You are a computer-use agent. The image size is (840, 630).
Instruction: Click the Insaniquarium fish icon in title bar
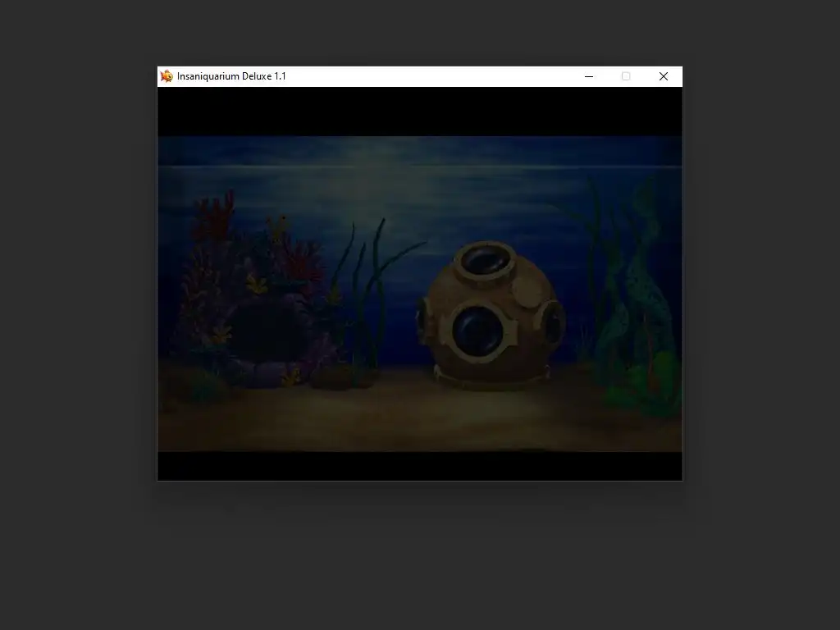(167, 76)
